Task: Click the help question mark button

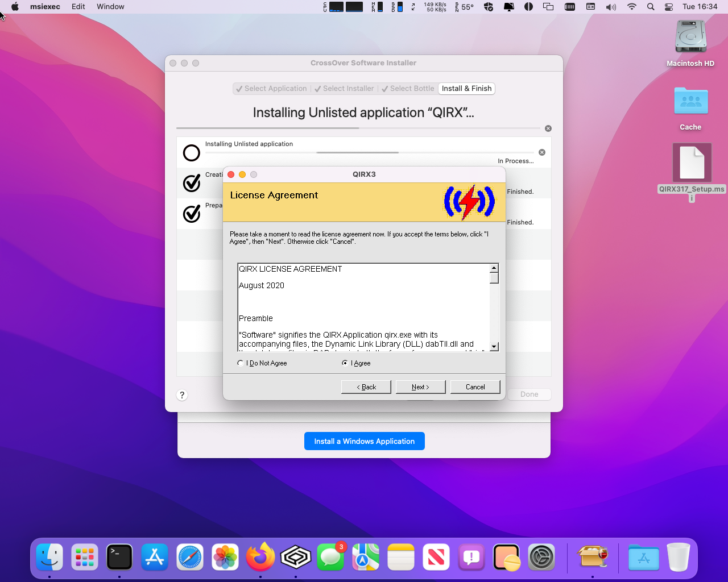Action: point(182,395)
